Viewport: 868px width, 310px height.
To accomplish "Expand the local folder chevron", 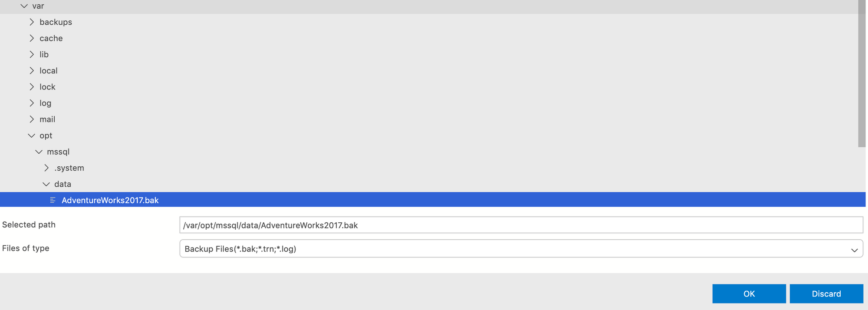I will pyautogui.click(x=32, y=70).
